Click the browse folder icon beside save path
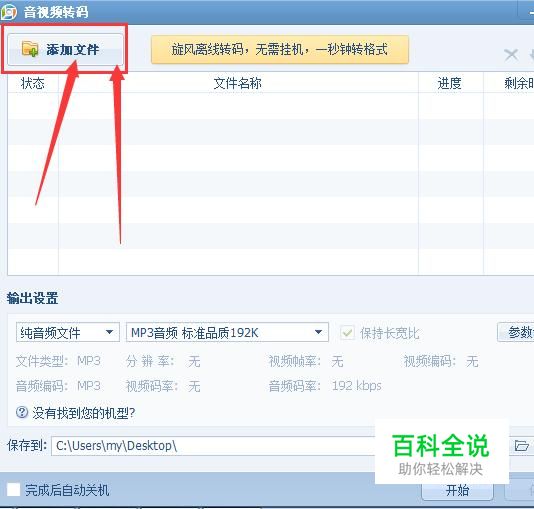Screen dimensions: 534x509 [x=521, y=445]
